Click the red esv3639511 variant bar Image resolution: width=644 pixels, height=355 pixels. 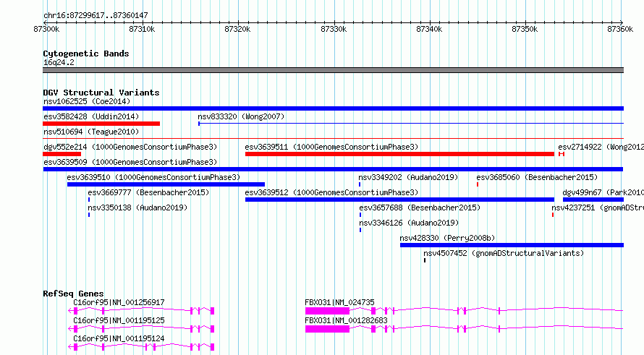pyautogui.click(x=399, y=154)
